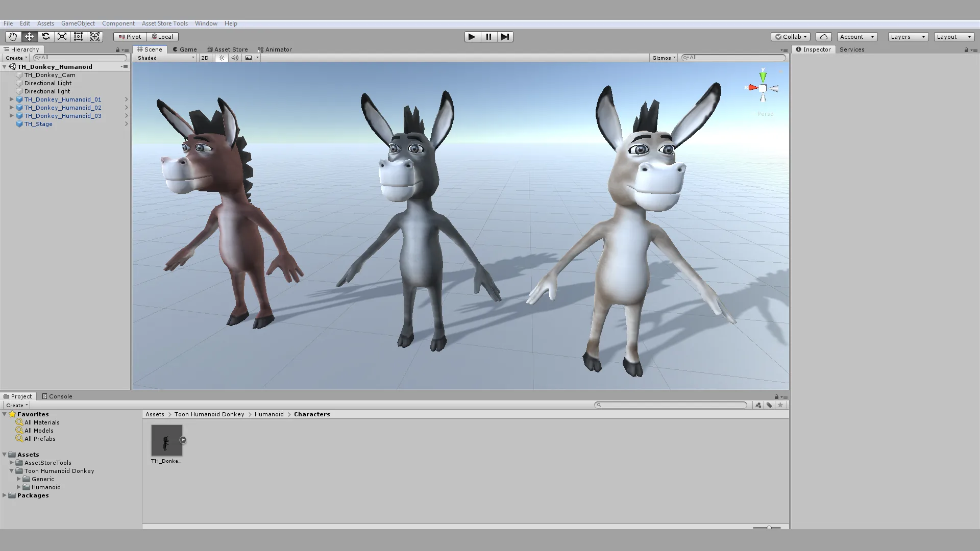Expand TH_Donkey_Humanoid_01 in the Hierarchy
This screenshot has height=551, width=980.
pyautogui.click(x=11, y=99)
